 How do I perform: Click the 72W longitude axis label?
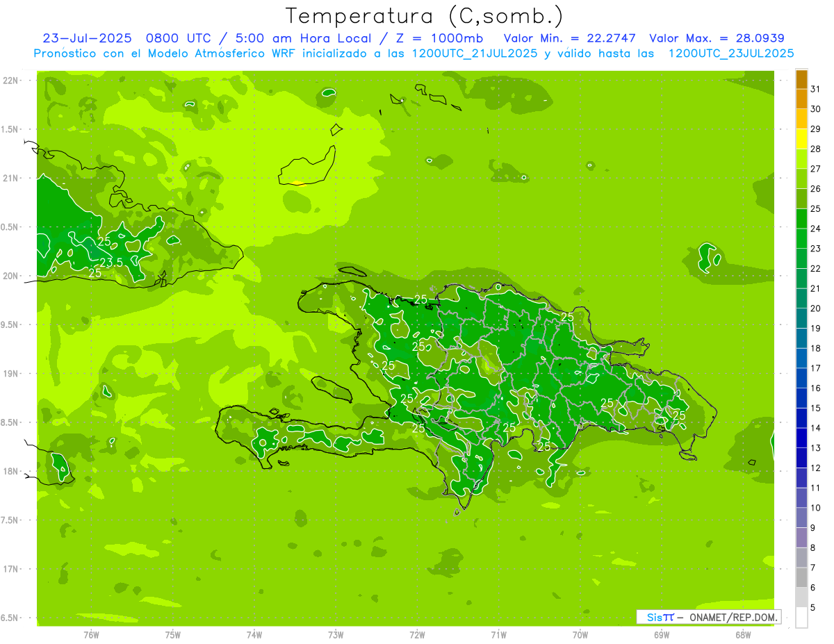point(417,635)
